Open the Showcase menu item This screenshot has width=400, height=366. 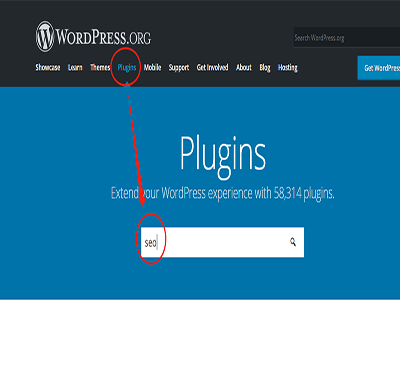click(48, 68)
